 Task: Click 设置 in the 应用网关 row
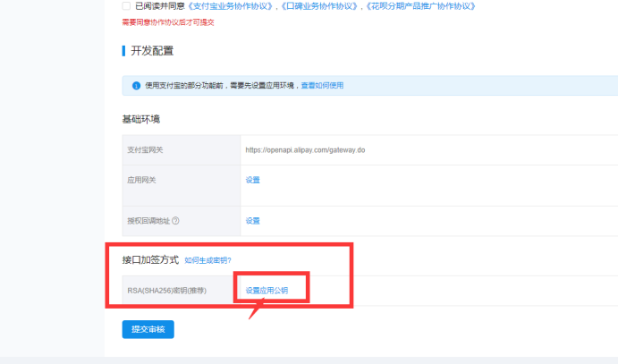click(252, 180)
